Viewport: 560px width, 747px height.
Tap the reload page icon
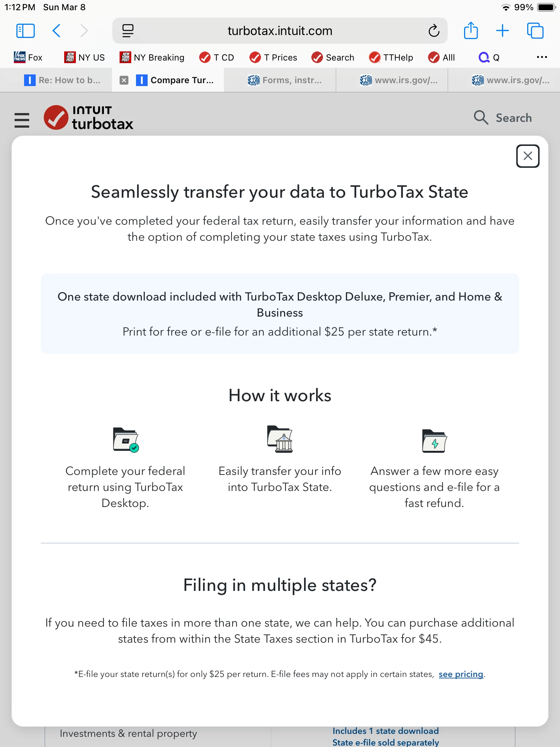pyautogui.click(x=434, y=31)
